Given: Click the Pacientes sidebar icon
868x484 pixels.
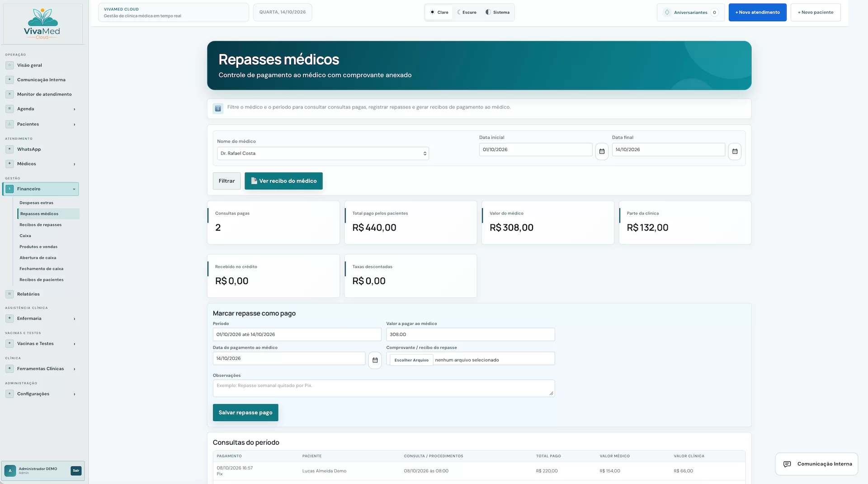Looking at the screenshot, I should click(x=9, y=124).
